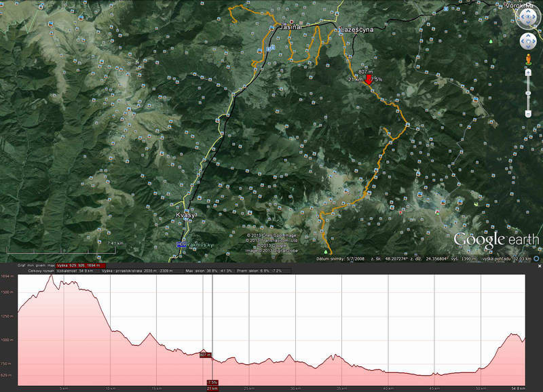Click the Max sklon 38.8% readout
The image size is (543, 392).
[208, 271]
